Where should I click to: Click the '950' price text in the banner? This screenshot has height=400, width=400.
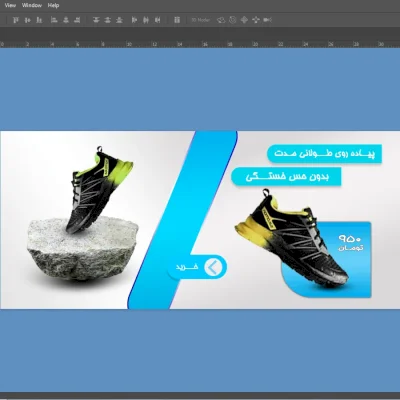click(x=350, y=239)
